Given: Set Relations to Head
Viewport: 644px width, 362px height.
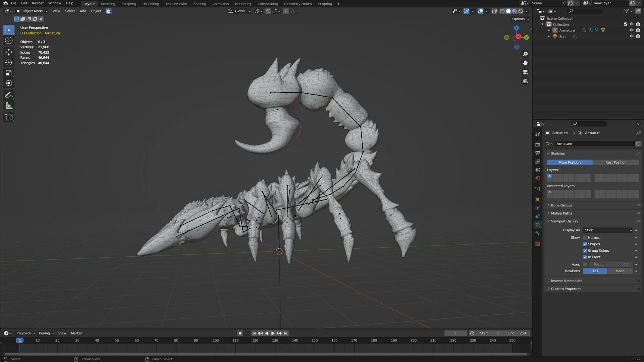Looking at the screenshot, I should tap(620, 271).
